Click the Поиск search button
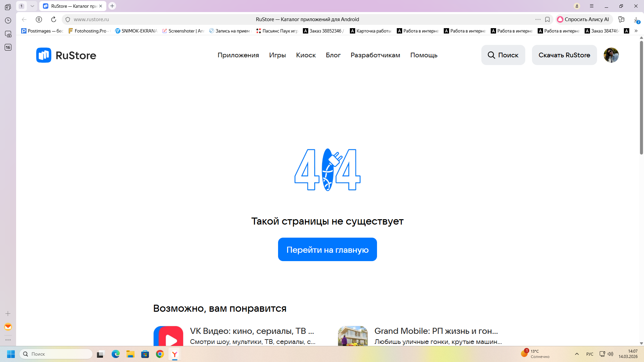 (x=503, y=55)
